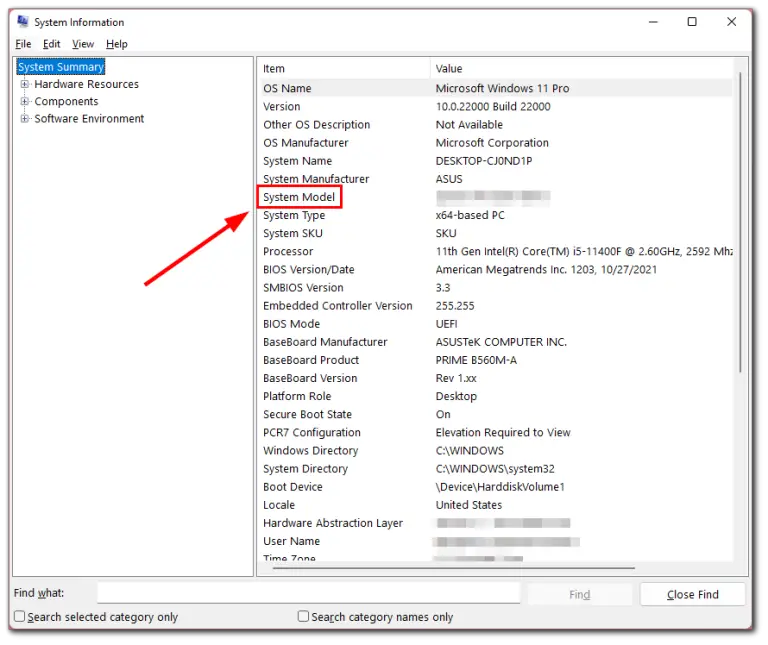
Task: Select the Platform Role row
Action: point(496,396)
